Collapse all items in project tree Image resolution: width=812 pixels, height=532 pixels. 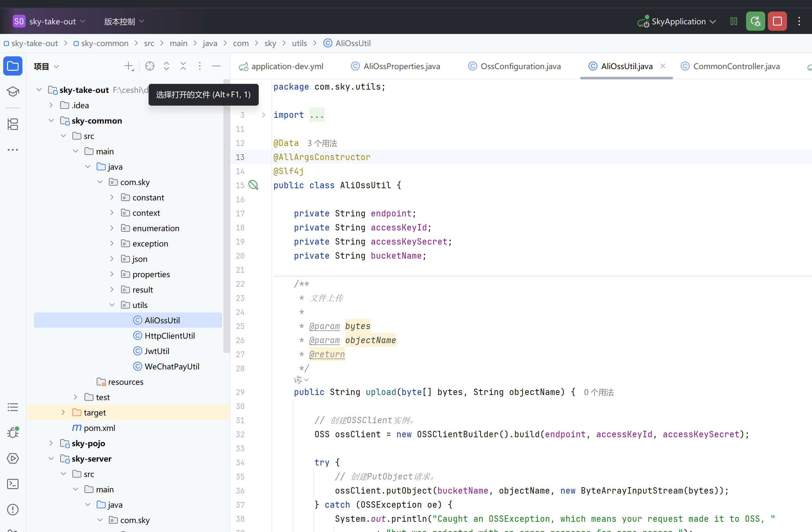click(x=183, y=66)
